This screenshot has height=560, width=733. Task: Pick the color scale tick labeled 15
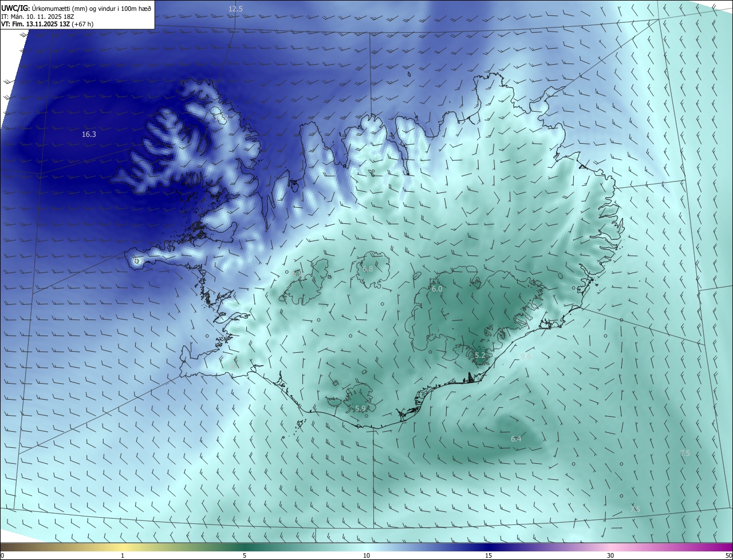click(x=488, y=555)
